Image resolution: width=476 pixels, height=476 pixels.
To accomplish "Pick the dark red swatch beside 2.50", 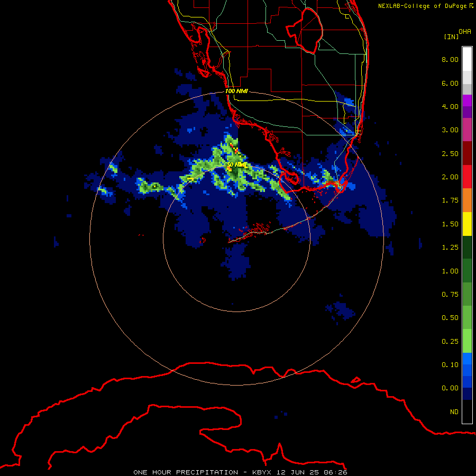I will tap(467, 153).
